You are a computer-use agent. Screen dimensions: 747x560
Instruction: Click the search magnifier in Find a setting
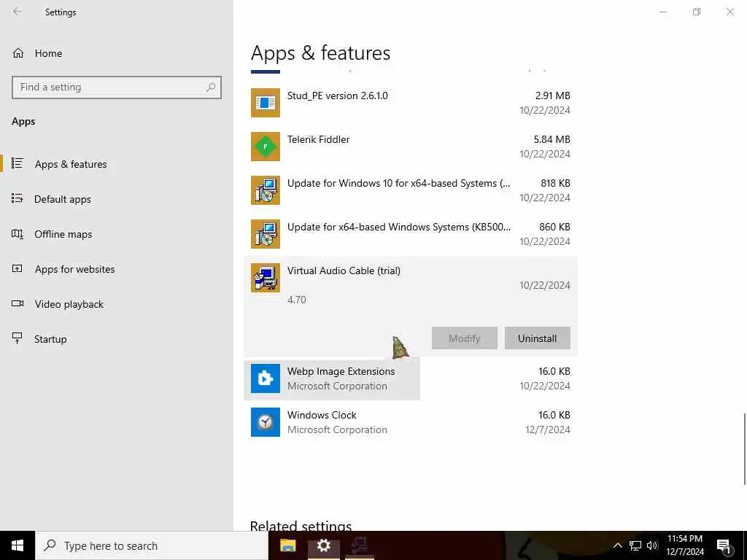pos(211,87)
